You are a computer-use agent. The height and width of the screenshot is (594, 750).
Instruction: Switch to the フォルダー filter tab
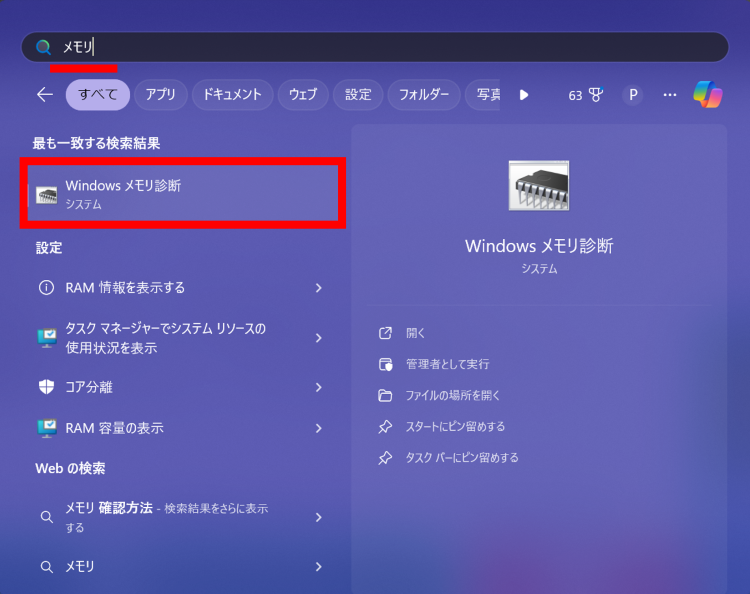click(424, 95)
